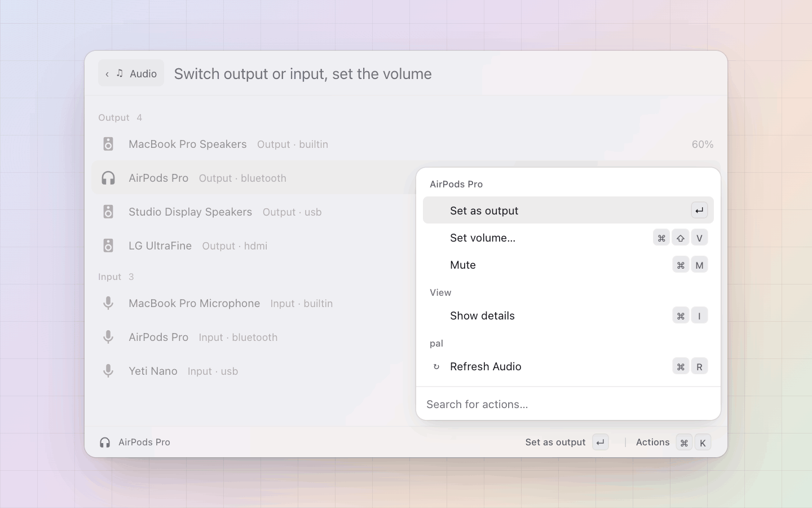Click the AirPods Pro heading in the actions menu

pos(456,184)
